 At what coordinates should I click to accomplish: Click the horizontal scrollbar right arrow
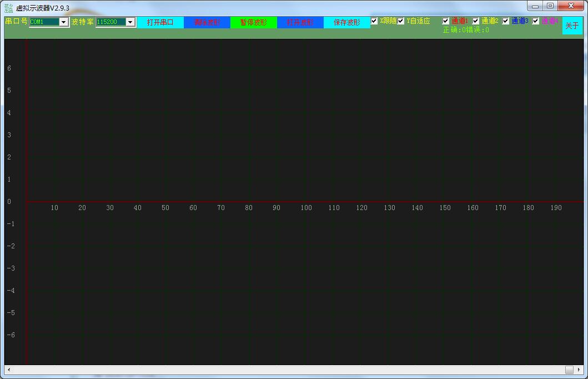[x=579, y=370]
